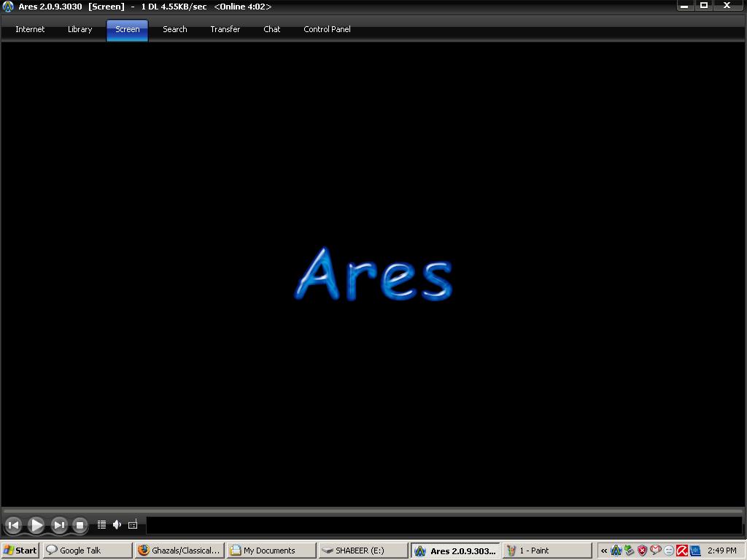Click the blue square tray icon
Viewport: 747px width, 560px height.
(695, 551)
